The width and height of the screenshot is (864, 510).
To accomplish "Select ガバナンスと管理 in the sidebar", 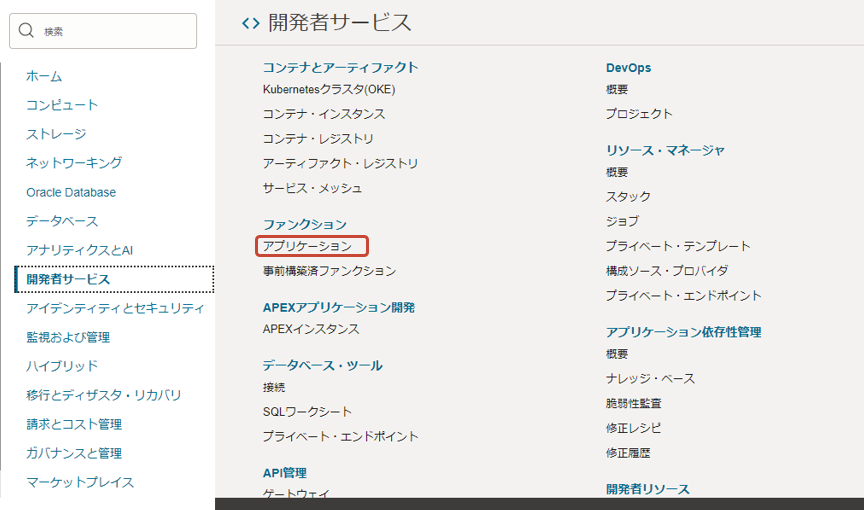I will 74,453.
